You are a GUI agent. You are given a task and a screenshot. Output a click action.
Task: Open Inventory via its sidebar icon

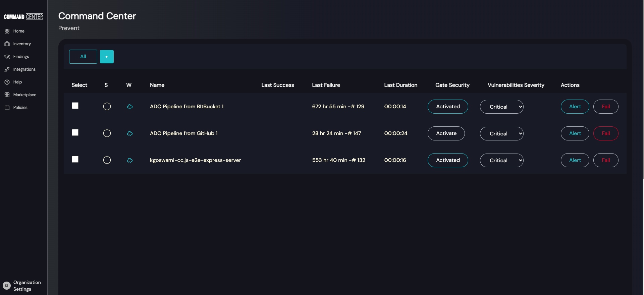[7, 44]
